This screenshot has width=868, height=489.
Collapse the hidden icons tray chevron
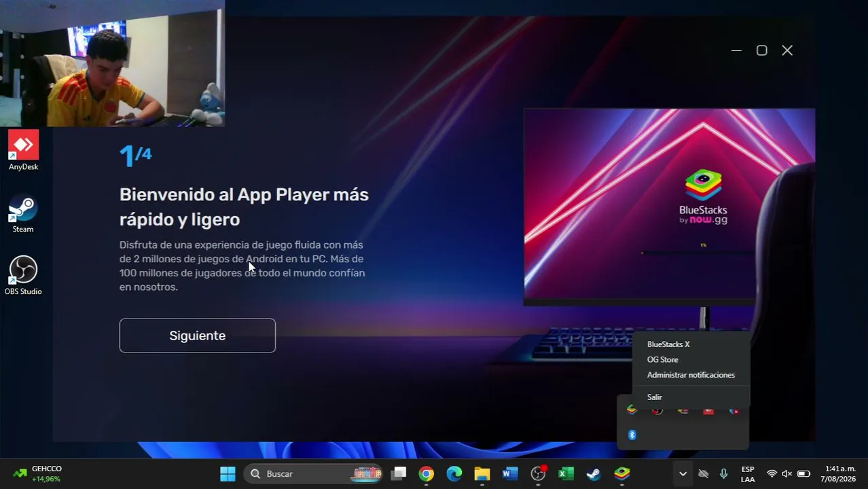pos(683,473)
